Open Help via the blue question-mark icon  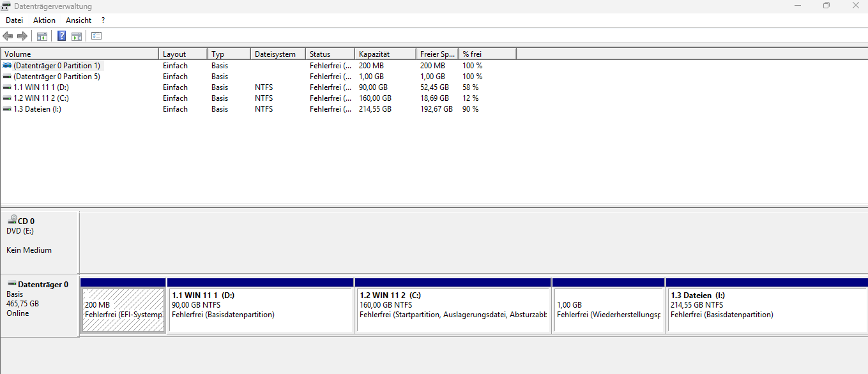click(x=61, y=36)
